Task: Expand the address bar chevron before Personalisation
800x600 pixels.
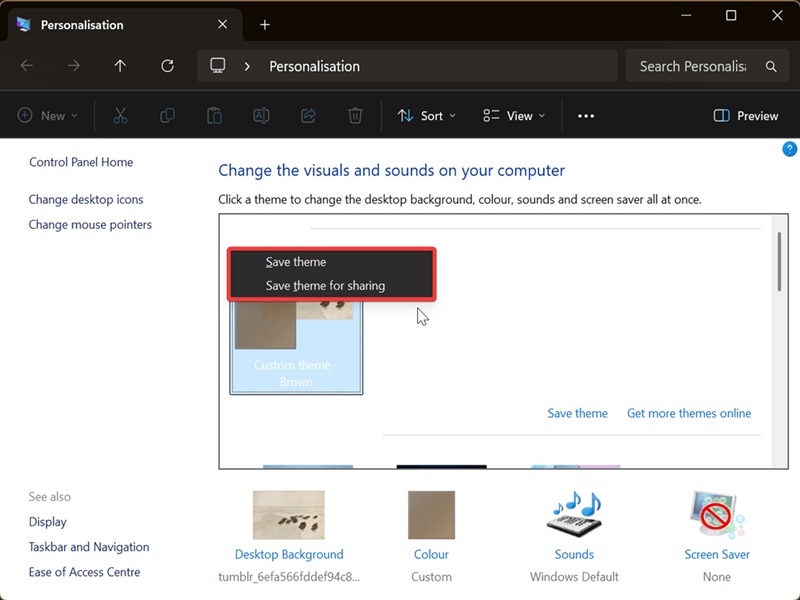Action: pyautogui.click(x=247, y=66)
